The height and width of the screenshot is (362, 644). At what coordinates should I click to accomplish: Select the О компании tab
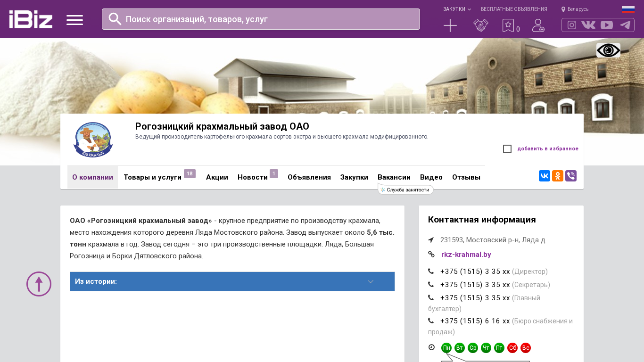tap(92, 177)
